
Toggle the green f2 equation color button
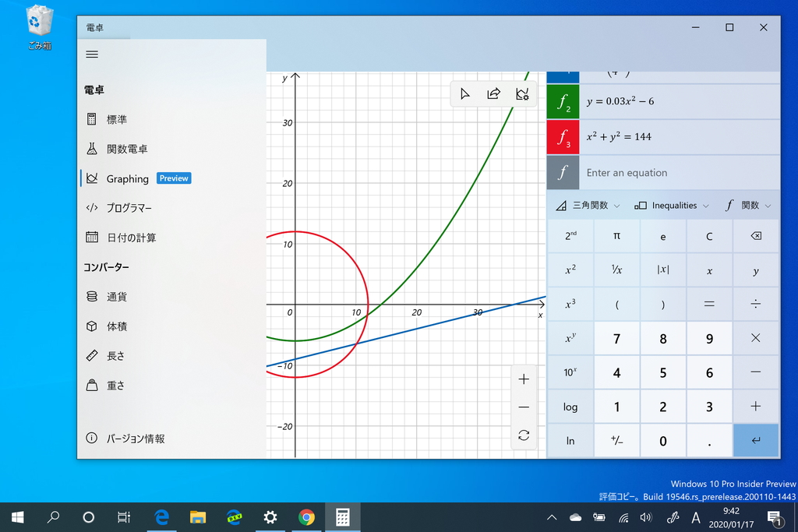[x=563, y=101]
